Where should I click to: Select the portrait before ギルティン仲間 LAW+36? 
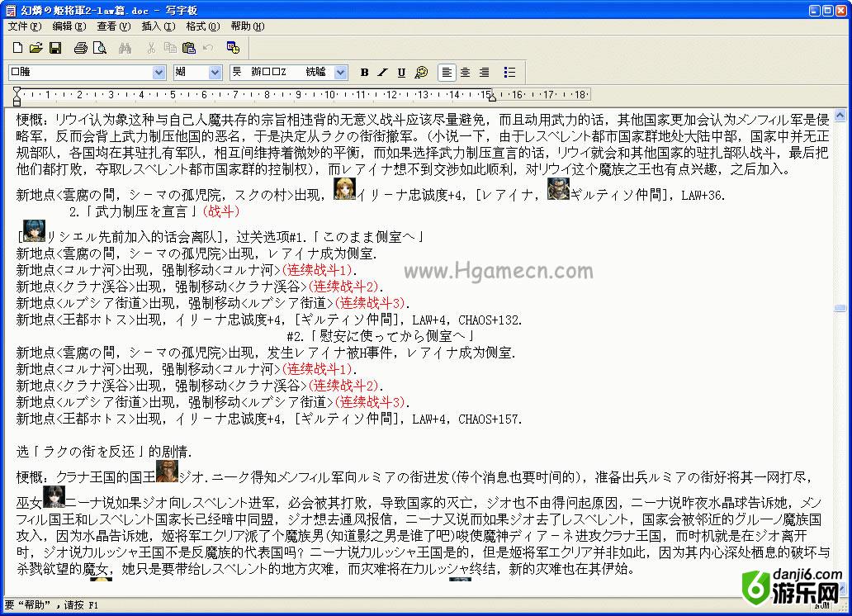tap(558, 188)
